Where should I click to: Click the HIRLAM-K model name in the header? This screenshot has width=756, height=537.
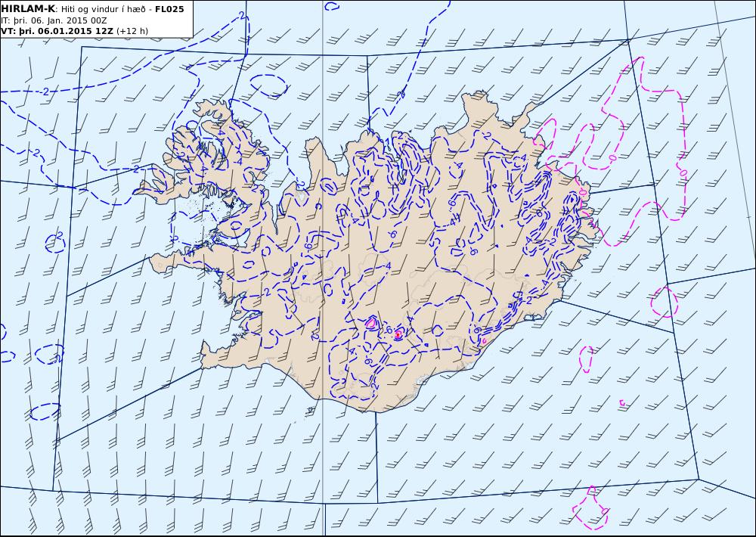[28, 9]
